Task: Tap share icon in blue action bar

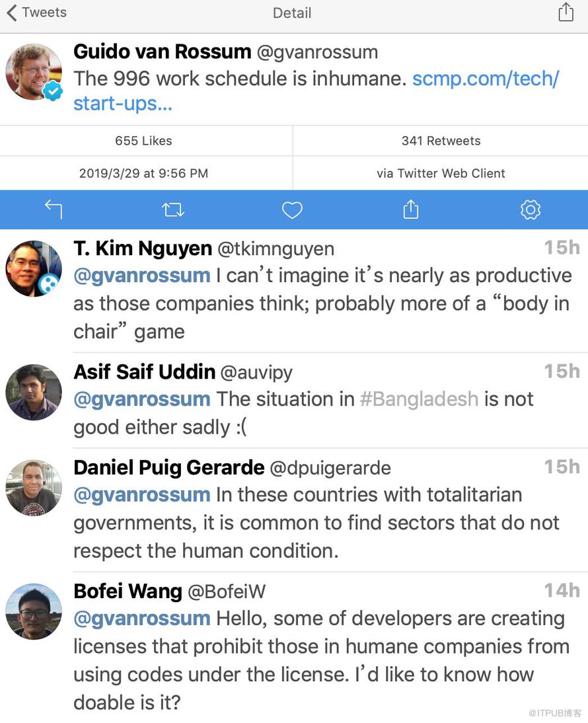Action: click(x=411, y=210)
